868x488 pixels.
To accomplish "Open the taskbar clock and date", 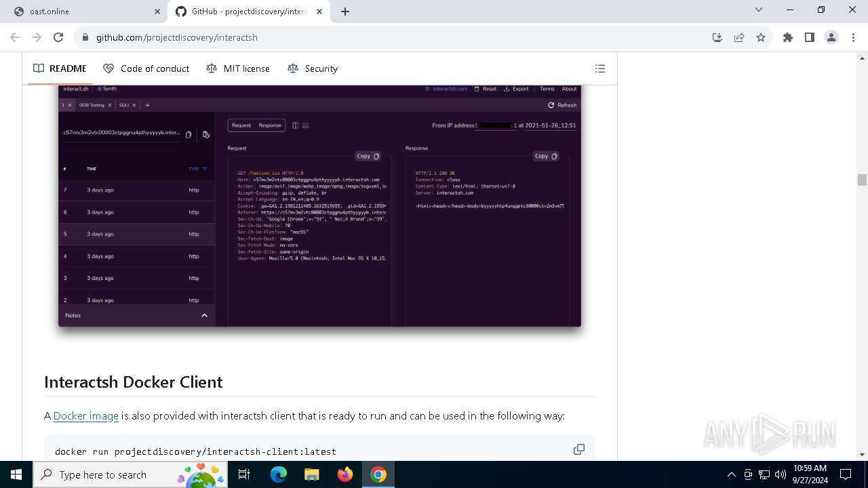I will [810, 474].
